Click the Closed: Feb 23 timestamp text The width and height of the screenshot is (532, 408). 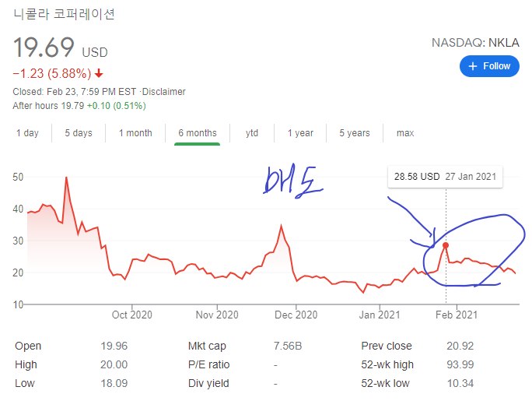pos(75,92)
